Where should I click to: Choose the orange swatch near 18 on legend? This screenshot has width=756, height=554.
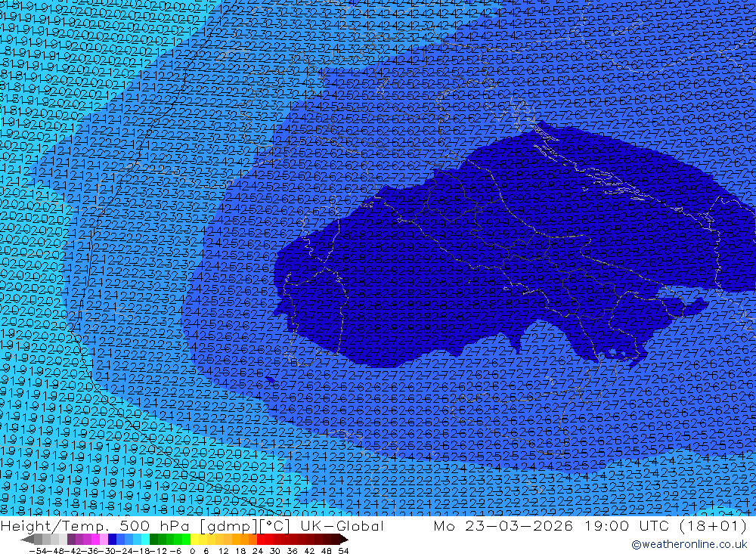click(x=244, y=540)
